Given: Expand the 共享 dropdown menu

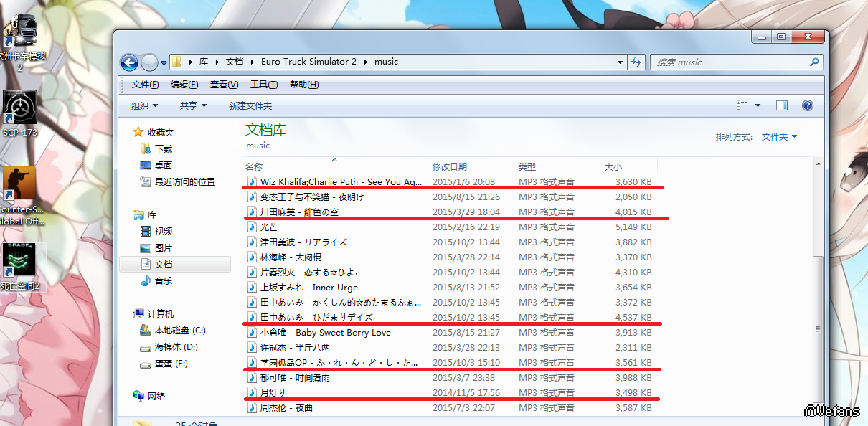Looking at the screenshot, I should coord(192,106).
